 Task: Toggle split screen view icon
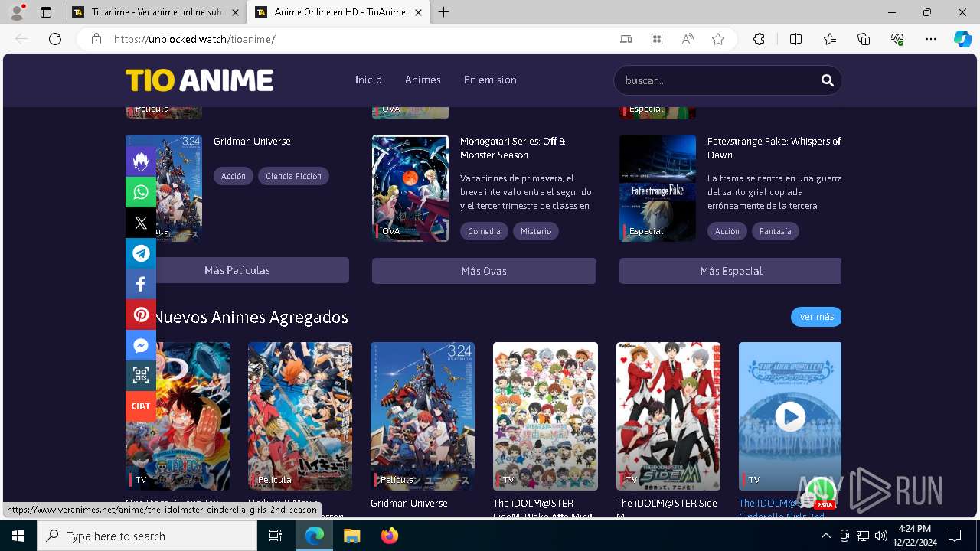coord(795,39)
